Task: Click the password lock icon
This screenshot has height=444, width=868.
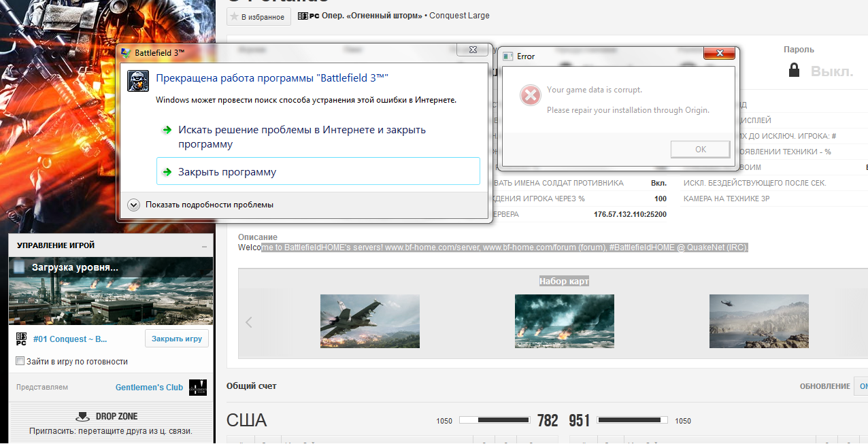Action: [x=794, y=70]
